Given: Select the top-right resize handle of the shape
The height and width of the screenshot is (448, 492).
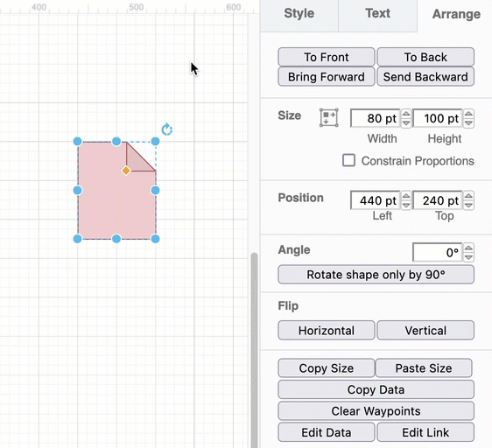Looking at the screenshot, I should [155, 142].
